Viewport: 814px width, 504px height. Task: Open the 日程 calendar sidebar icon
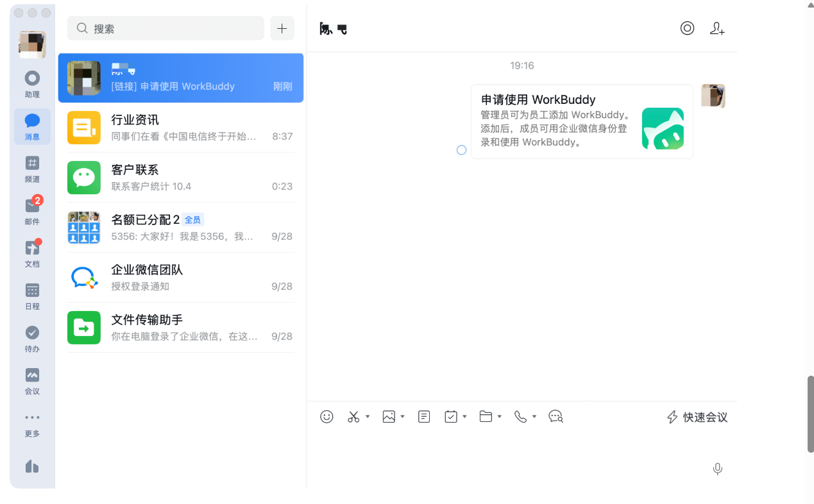pos(32,296)
